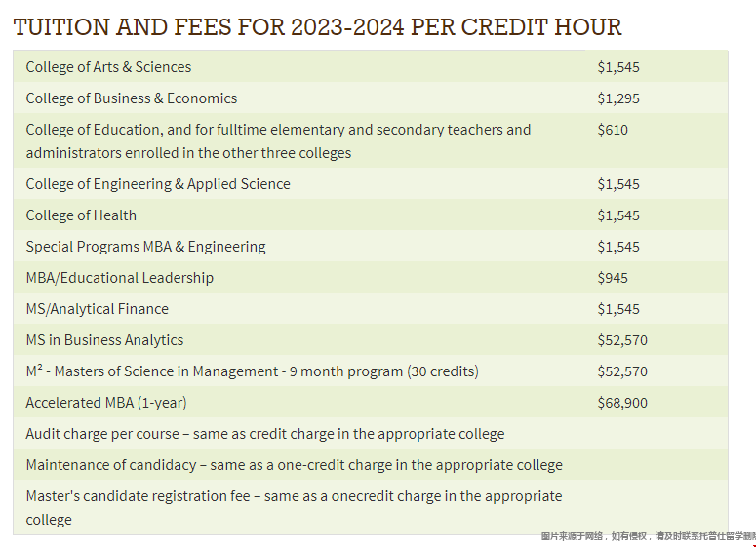Image resolution: width=756 pixels, height=547 pixels.
Task: Click the $945 tuition amount
Action: point(613,278)
